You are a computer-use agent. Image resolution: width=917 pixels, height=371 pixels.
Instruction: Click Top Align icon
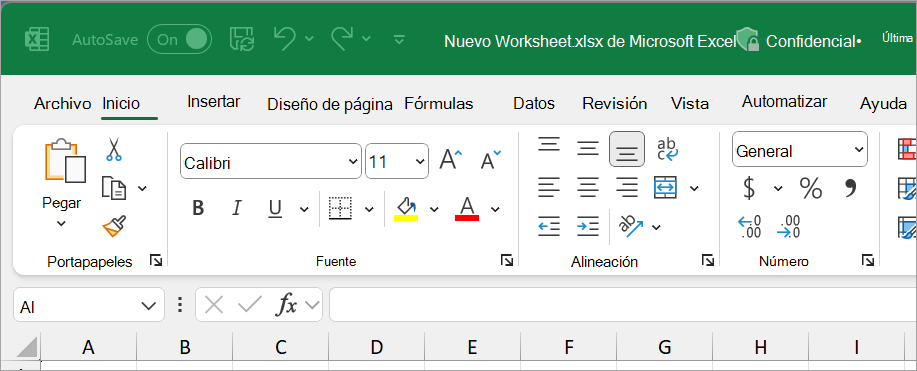(549, 145)
